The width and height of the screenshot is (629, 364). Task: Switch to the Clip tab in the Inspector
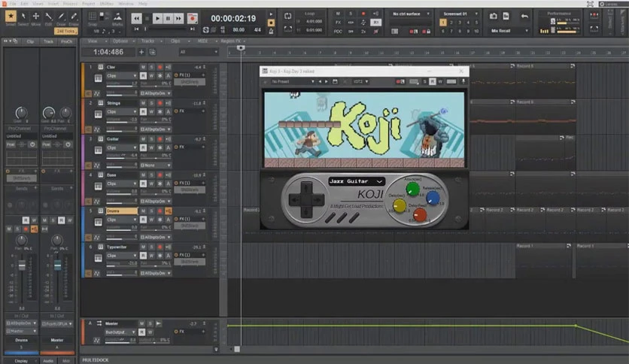click(31, 41)
